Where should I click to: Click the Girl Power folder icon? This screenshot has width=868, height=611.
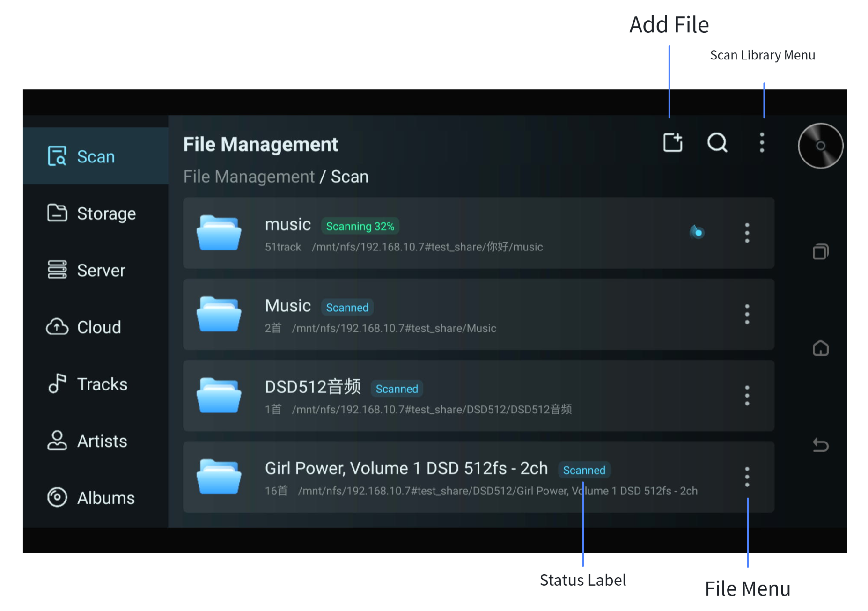[219, 477]
